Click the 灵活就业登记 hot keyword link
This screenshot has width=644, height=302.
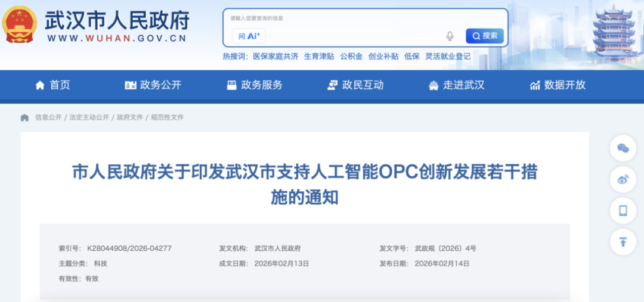448,57
